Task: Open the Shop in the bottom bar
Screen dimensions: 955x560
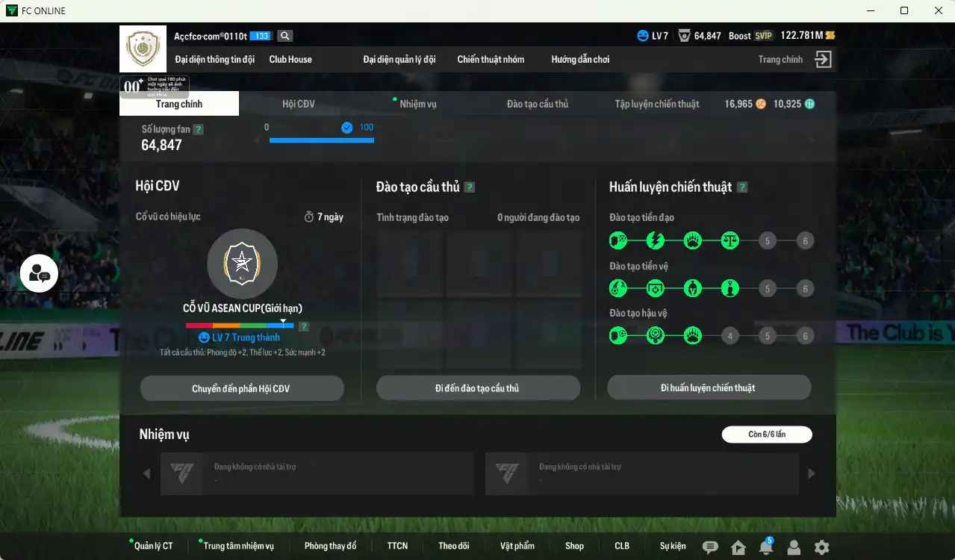Action: point(574,546)
